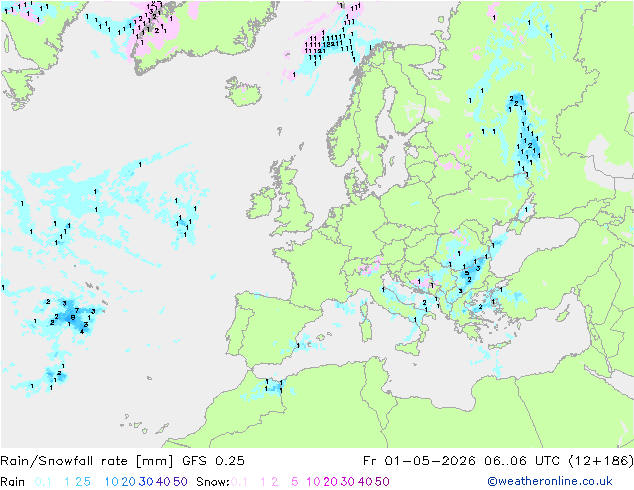Pick the Rain legend 40 value
The width and height of the screenshot is (634, 490).
tap(163, 482)
